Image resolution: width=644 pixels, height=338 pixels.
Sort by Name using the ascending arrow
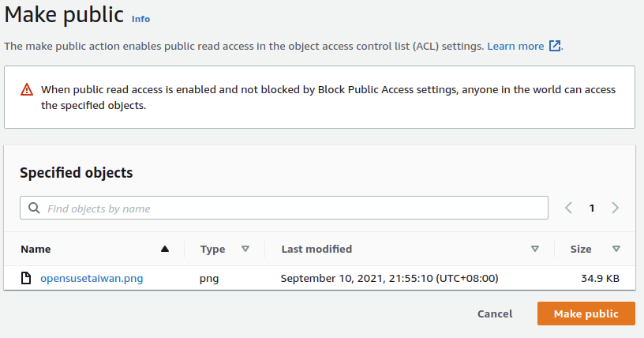165,249
